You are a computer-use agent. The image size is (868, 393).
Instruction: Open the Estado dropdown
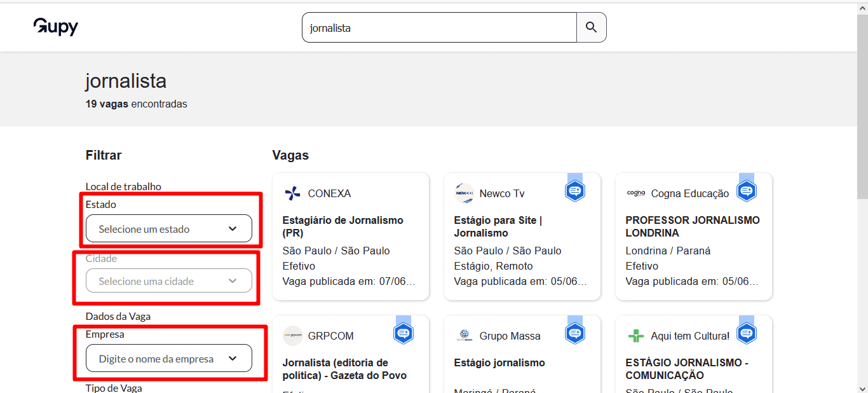[168, 228]
